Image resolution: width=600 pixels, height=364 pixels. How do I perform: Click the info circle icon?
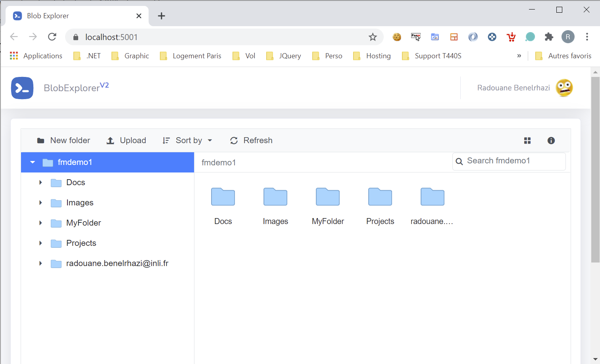coord(551,140)
